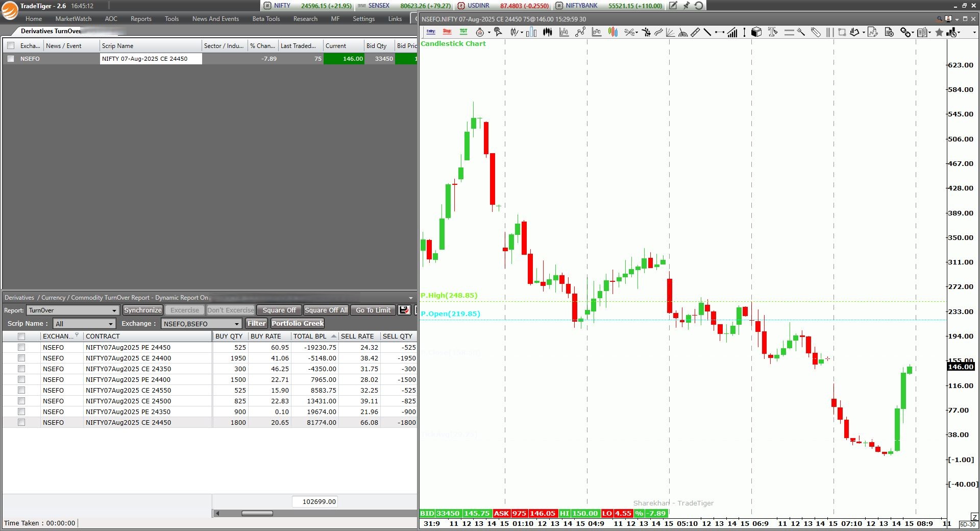Screen dimensions: 980x531
Task: Click the Square Off All button
Action: pyautogui.click(x=326, y=310)
